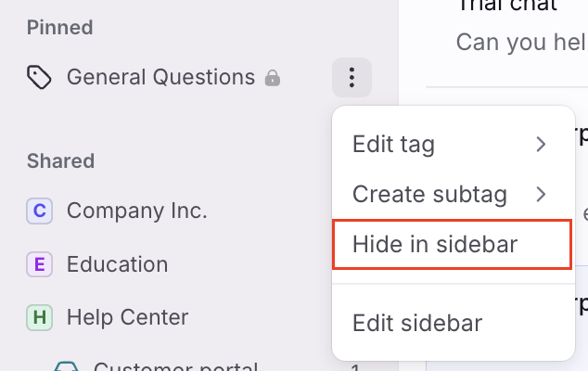This screenshot has height=371, width=588.
Task: Click the green H icon for Help Center
Action: click(x=39, y=317)
